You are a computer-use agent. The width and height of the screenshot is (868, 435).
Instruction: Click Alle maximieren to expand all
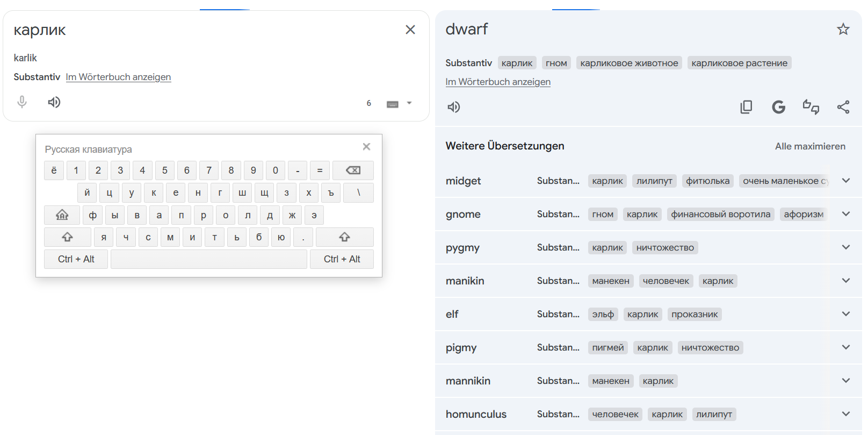click(810, 146)
